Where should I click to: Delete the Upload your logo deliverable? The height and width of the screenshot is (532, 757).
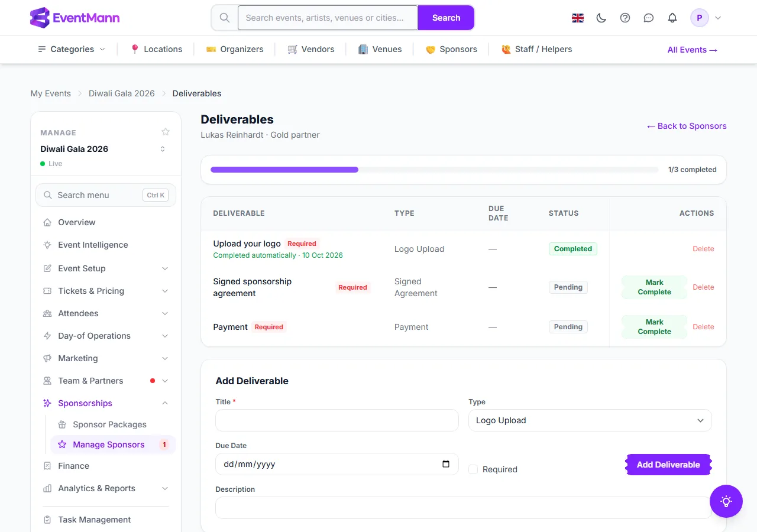click(703, 249)
